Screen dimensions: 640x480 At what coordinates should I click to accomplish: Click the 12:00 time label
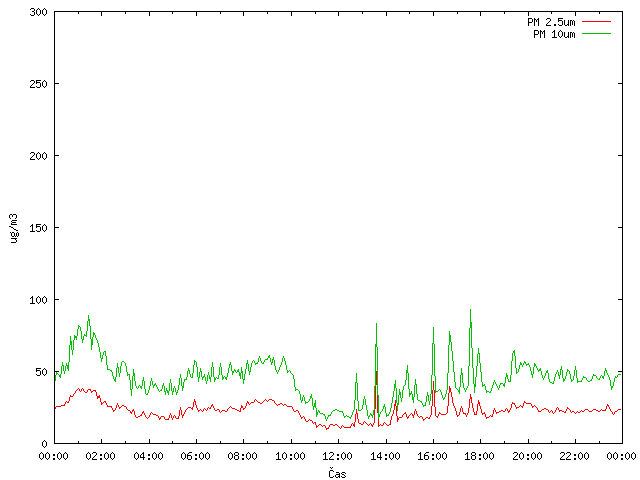click(x=337, y=456)
